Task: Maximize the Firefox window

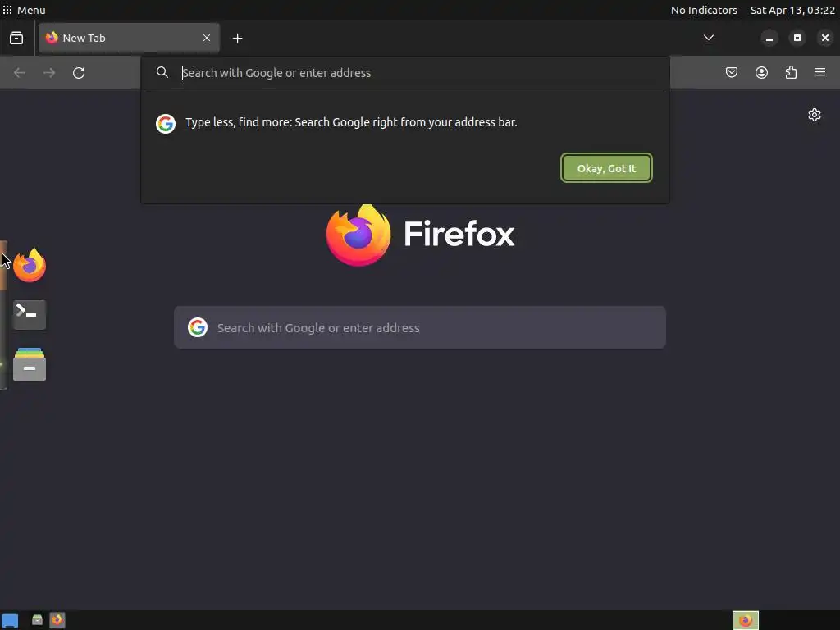Action: [x=797, y=38]
